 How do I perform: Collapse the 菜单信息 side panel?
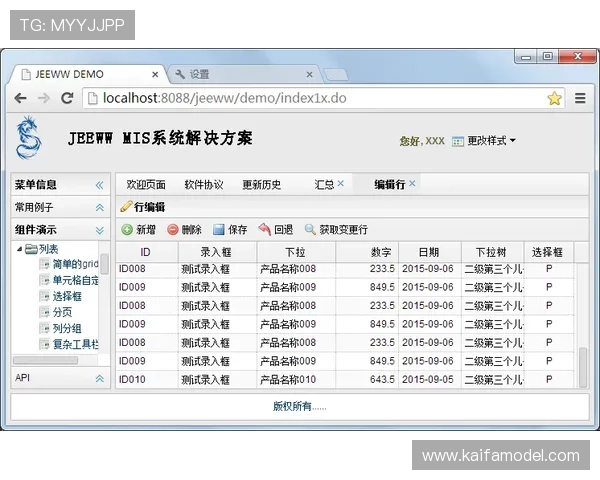tap(99, 185)
